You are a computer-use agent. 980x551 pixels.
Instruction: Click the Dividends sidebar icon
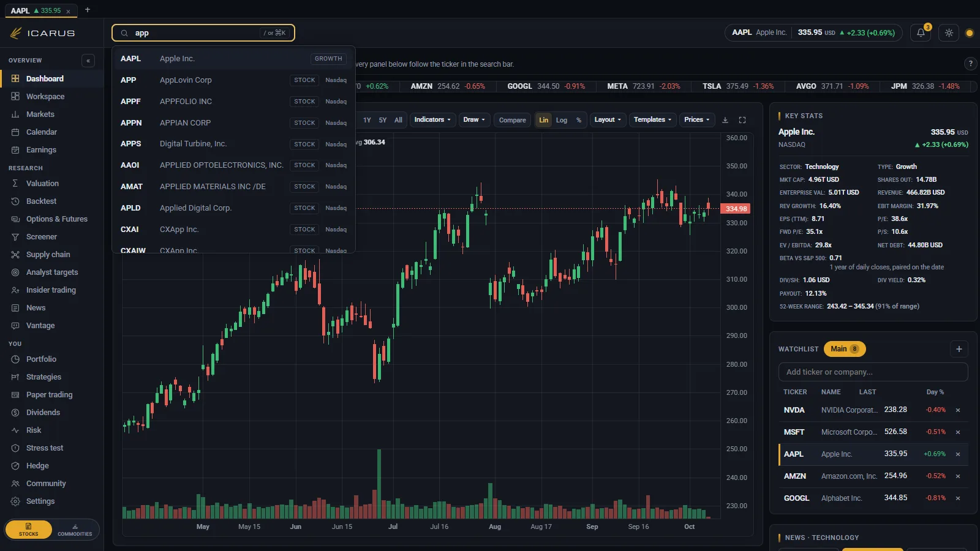coord(15,413)
